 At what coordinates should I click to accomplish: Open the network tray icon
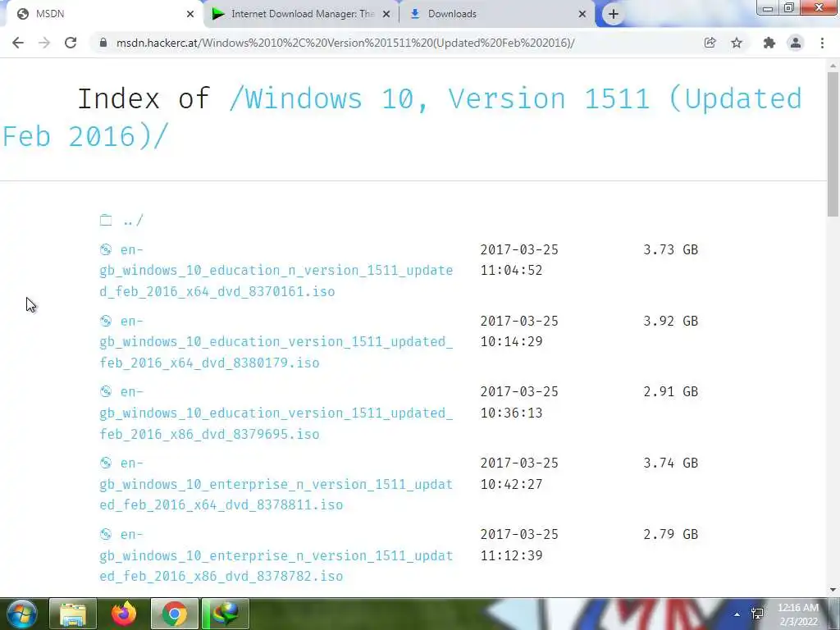(x=757, y=614)
